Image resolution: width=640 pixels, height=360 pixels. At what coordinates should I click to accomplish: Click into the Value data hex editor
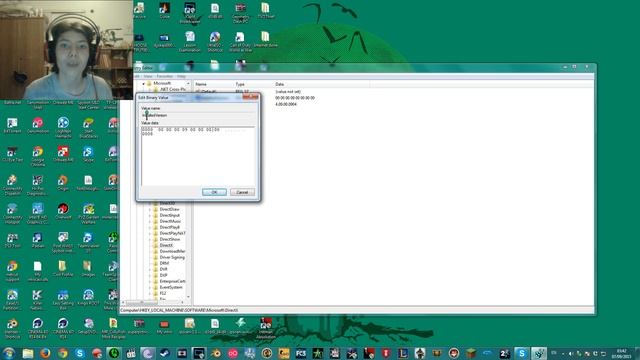[198, 156]
